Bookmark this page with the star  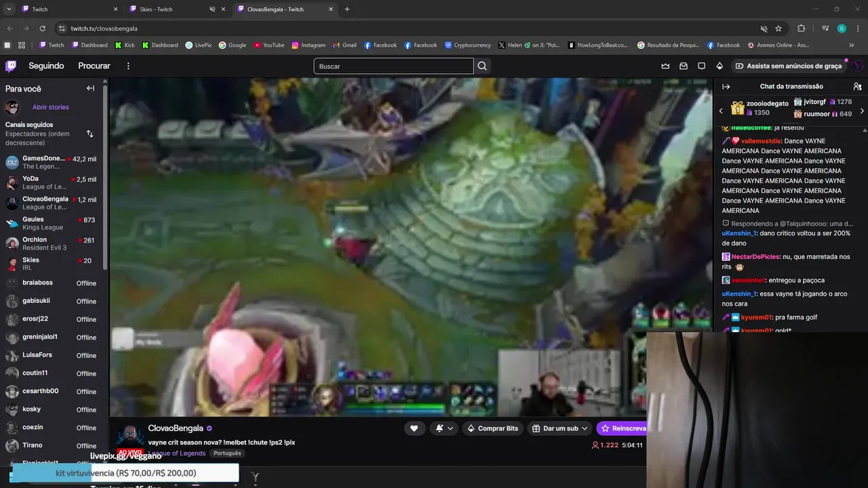pos(778,28)
